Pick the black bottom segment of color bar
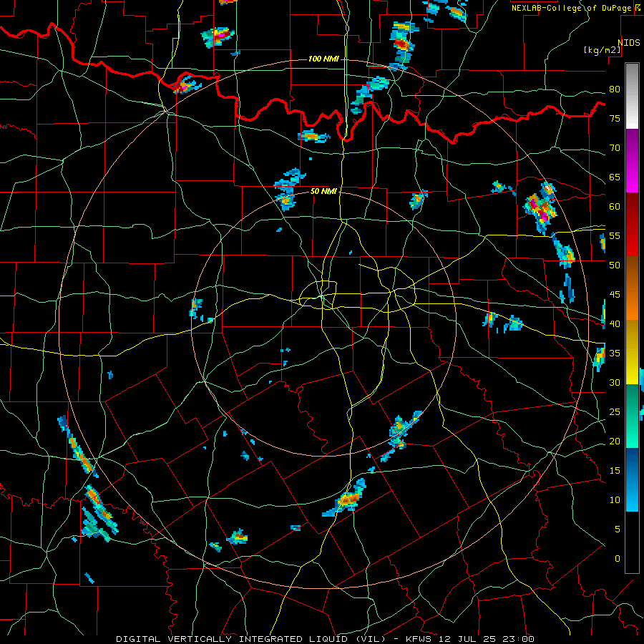This screenshot has height=644, width=644. [632, 542]
